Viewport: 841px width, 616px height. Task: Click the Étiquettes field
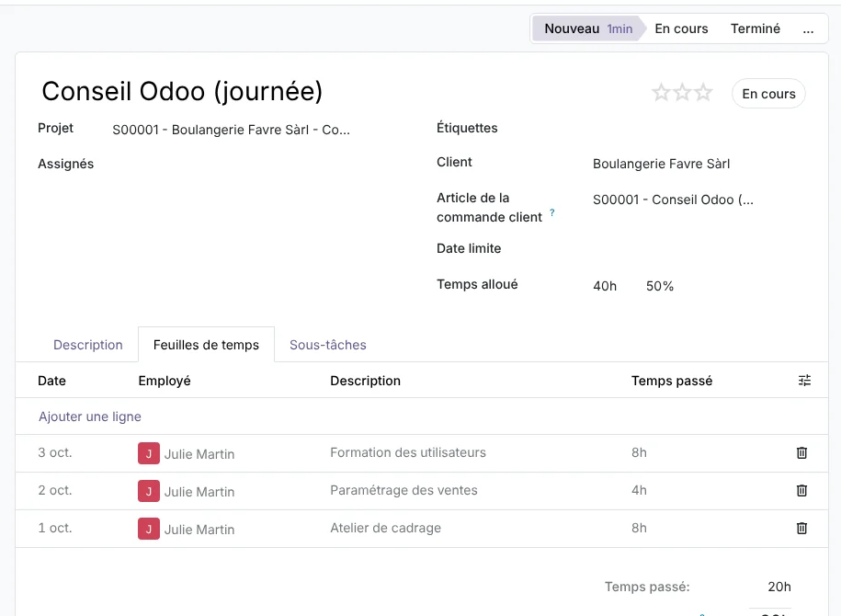(x=699, y=128)
